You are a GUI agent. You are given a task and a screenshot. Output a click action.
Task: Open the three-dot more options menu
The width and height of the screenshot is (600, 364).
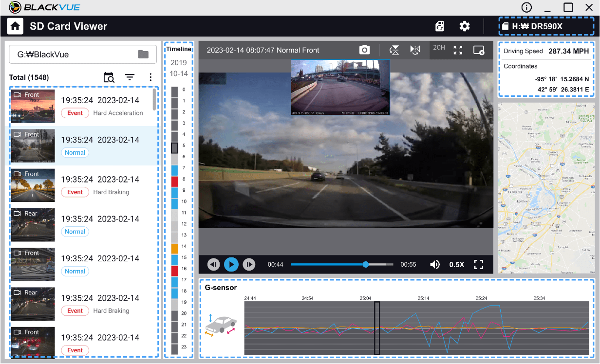[150, 77]
